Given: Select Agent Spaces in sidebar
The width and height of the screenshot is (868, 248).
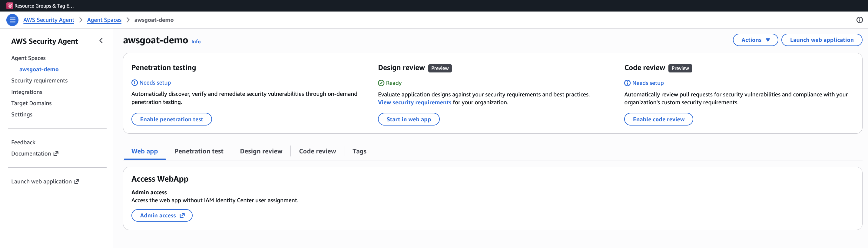Looking at the screenshot, I should [28, 58].
